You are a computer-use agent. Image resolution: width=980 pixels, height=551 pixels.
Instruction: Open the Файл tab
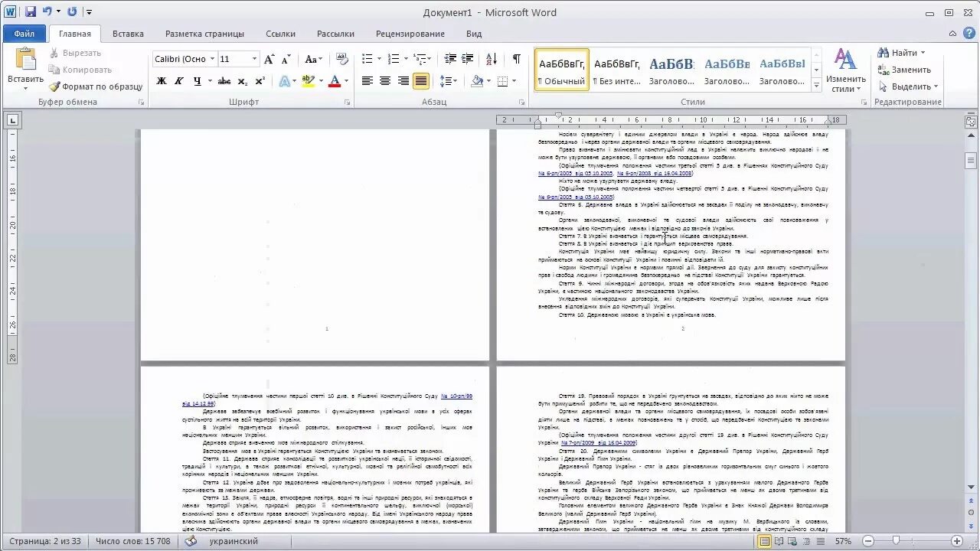coord(24,34)
